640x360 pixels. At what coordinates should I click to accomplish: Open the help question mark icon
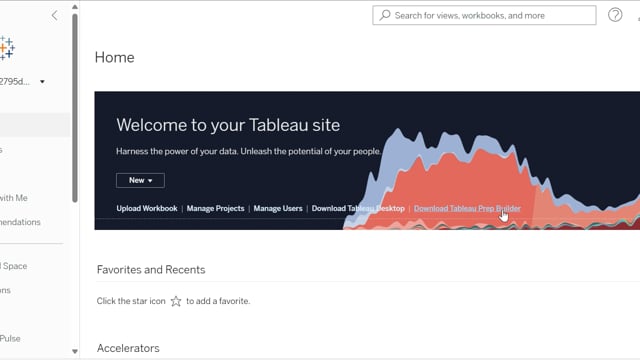(615, 15)
